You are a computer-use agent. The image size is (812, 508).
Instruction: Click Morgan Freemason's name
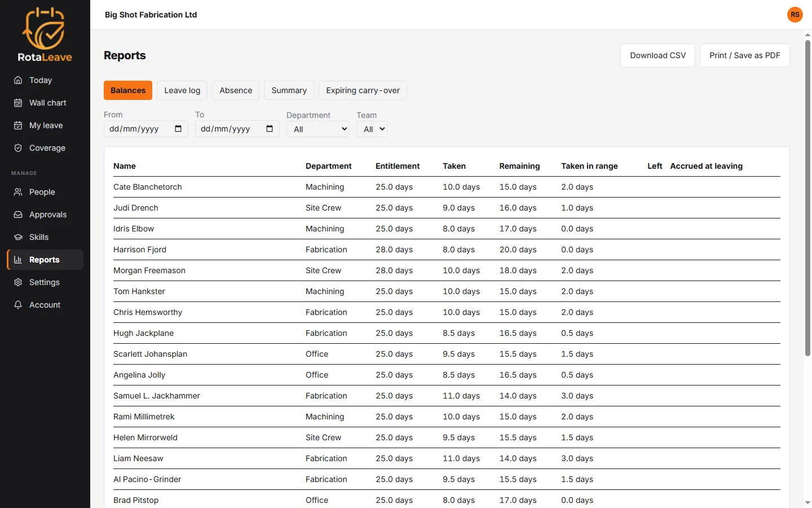pos(149,270)
